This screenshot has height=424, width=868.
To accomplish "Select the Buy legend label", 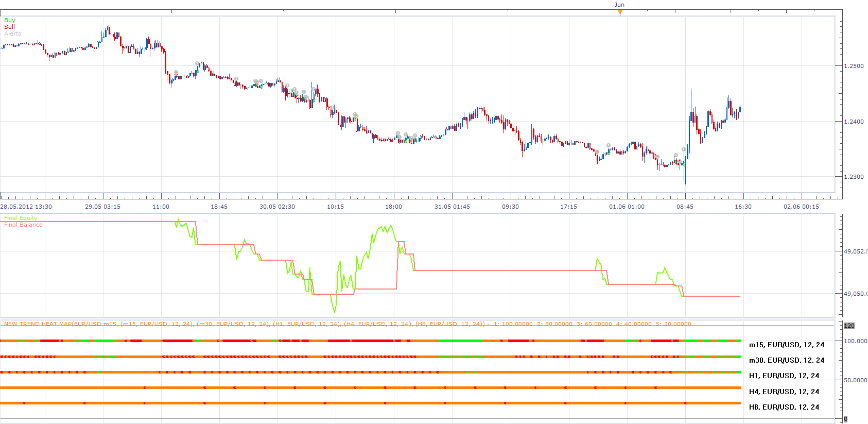I will click(x=10, y=20).
